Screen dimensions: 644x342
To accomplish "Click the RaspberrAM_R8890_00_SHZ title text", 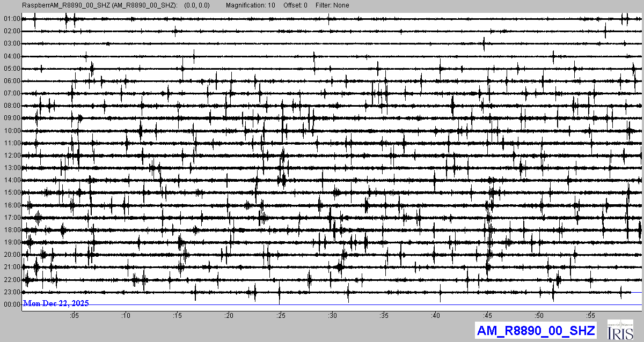I will pyautogui.click(x=99, y=5).
